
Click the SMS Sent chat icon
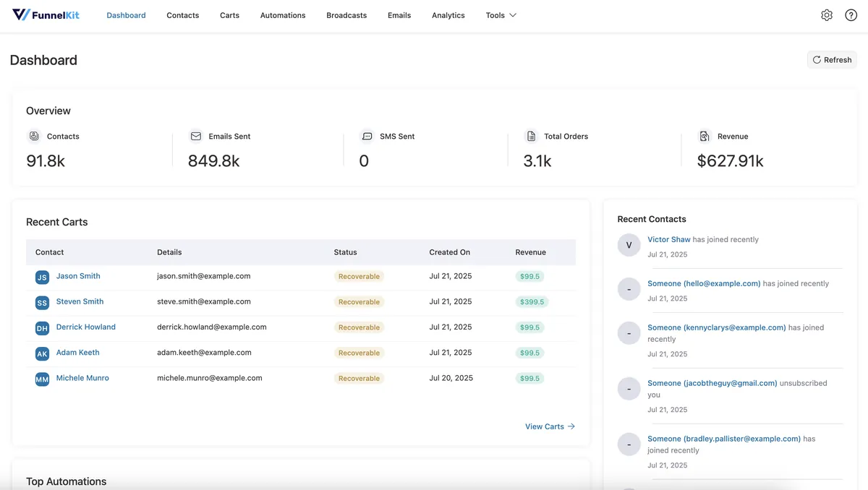[367, 136]
